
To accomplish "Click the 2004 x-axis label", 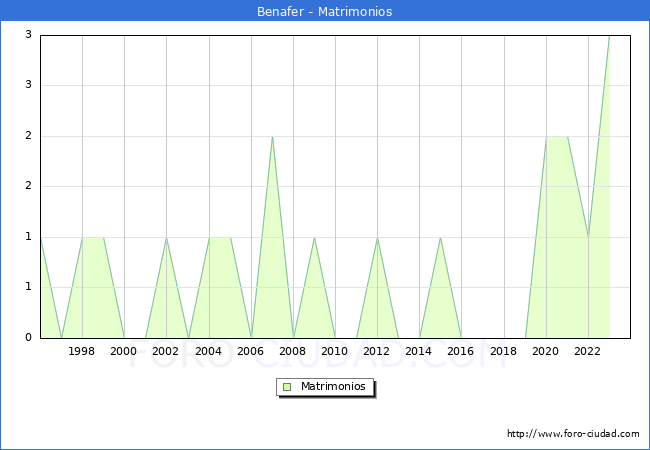I will (209, 351).
